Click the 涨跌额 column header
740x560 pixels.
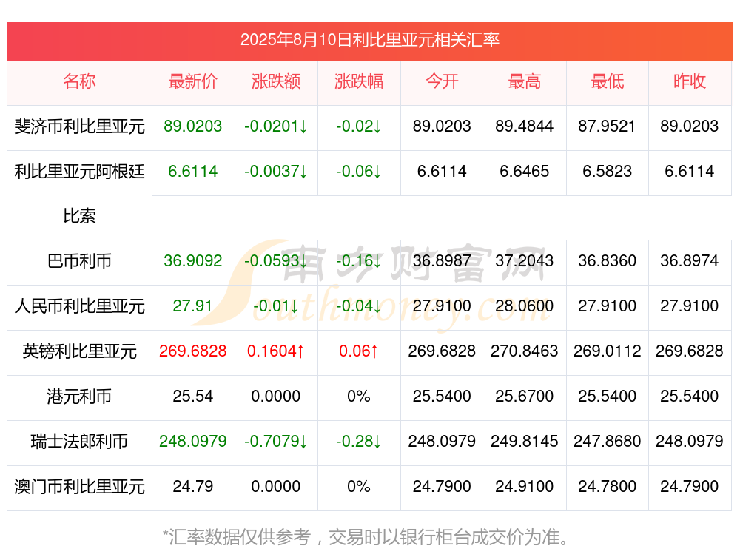point(276,81)
